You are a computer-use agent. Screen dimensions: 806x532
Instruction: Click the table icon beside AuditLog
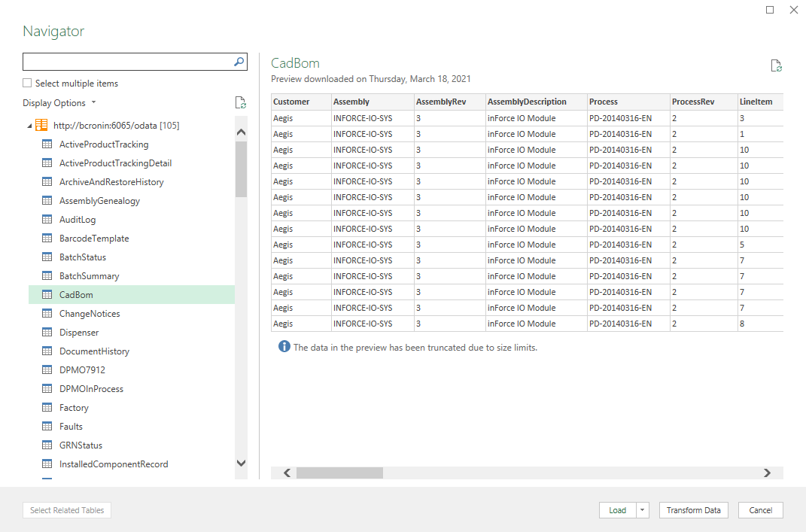click(47, 219)
